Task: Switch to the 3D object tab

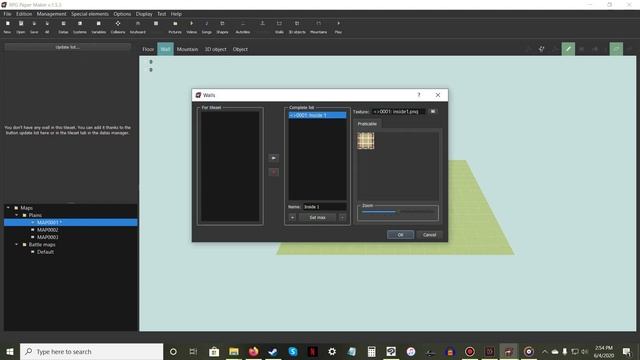Action: 216,49
